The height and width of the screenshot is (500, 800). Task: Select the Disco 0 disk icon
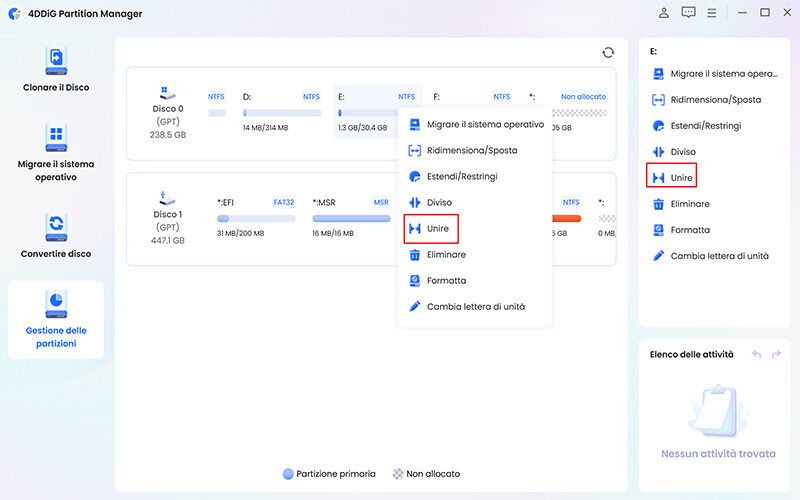pos(167,90)
